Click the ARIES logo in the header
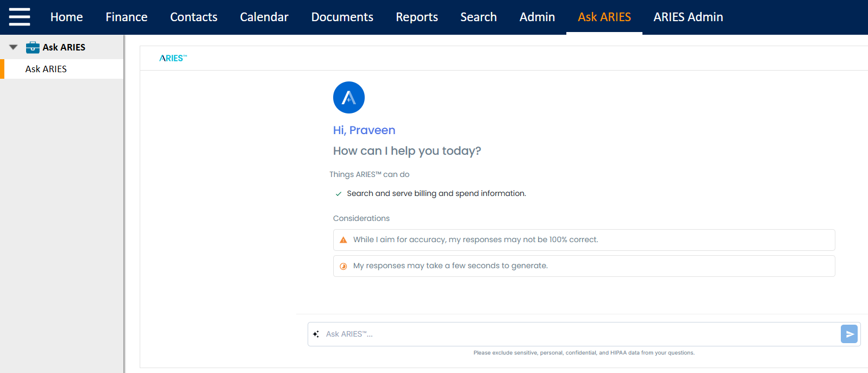This screenshot has width=868, height=373. point(173,58)
